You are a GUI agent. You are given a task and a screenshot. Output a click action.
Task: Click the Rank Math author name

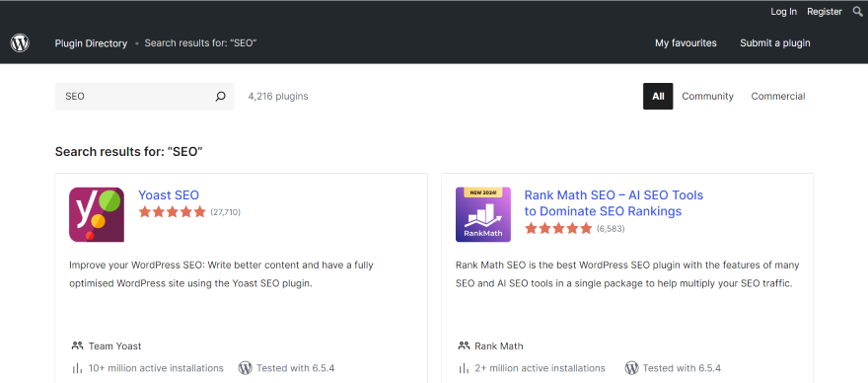pos(499,346)
